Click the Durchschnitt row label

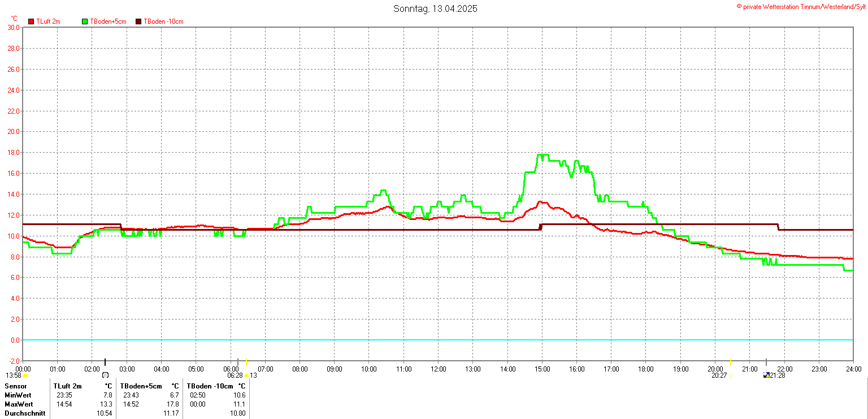[23, 413]
